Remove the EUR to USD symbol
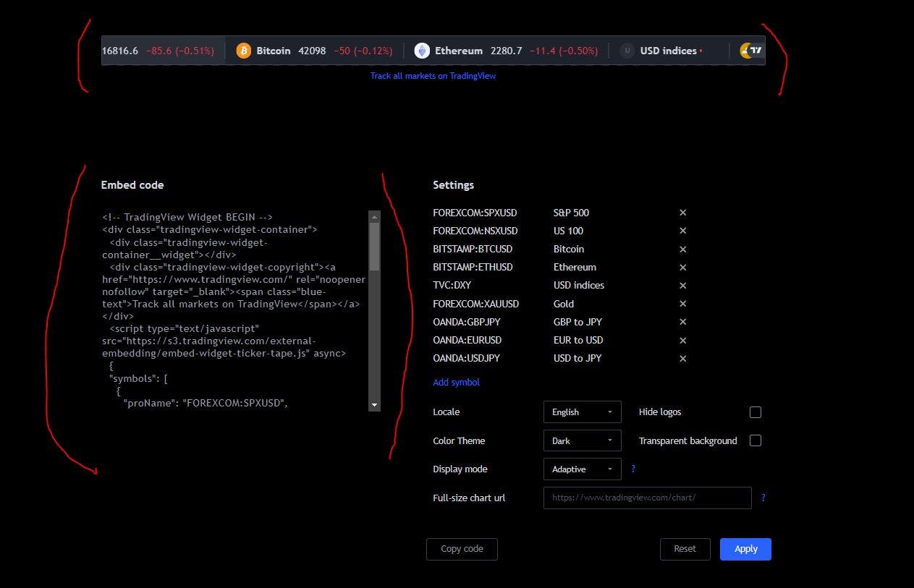This screenshot has width=914, height=588. (x=682, y=341)
